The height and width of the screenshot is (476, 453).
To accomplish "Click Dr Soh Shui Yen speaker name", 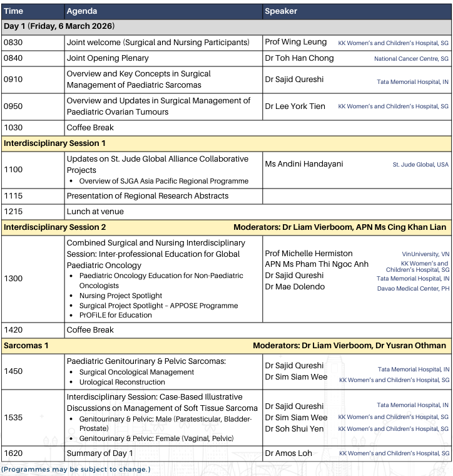I will [x=294, y=429].
